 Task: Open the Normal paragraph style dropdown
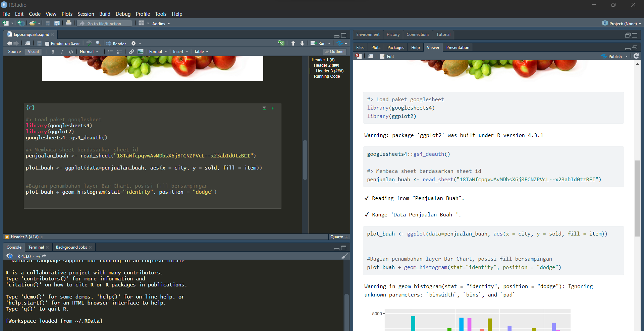(89, 52)
